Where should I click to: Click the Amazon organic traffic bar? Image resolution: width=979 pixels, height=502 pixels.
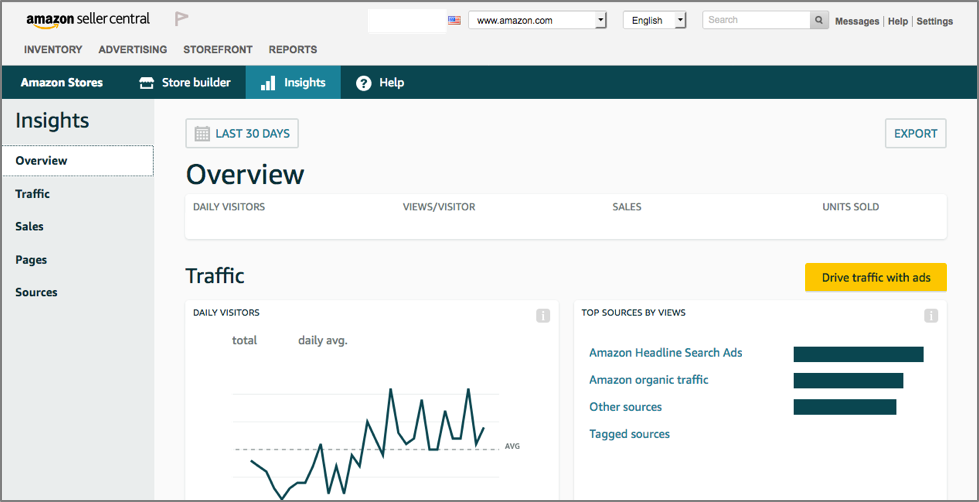[x=848, y=381]
